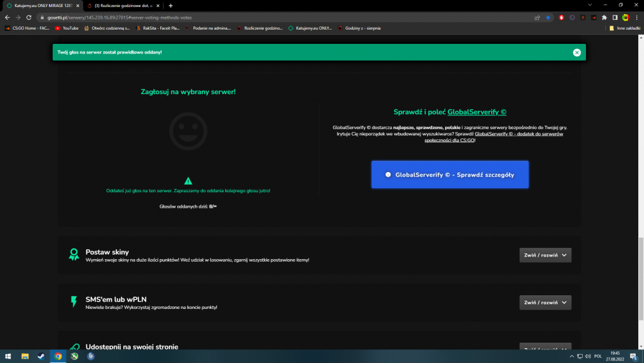Open the Windows Start menu
This screenshot has height=363, width=644.
[x=8, y=356]
